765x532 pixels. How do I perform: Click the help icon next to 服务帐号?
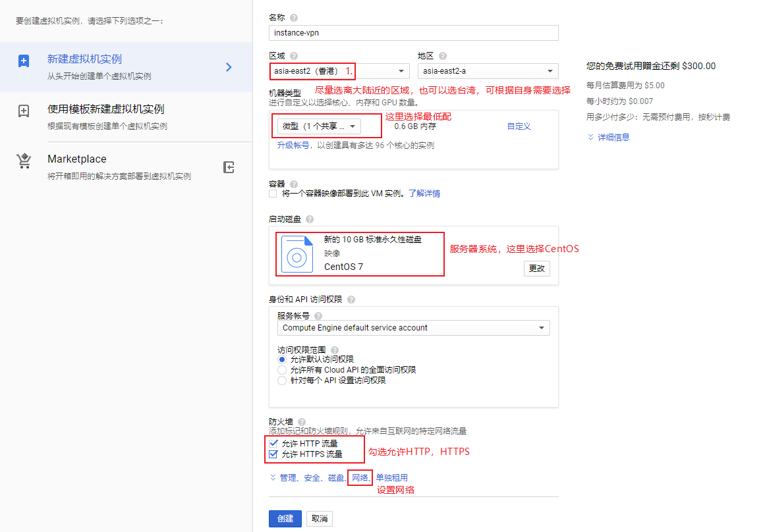pyautogui.click(x=318, y=315)
